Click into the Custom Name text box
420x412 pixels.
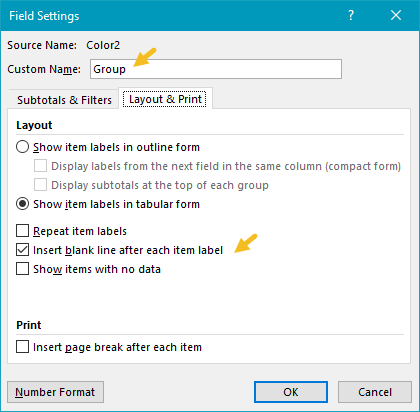pyautogui.click(x=216, y=69)
